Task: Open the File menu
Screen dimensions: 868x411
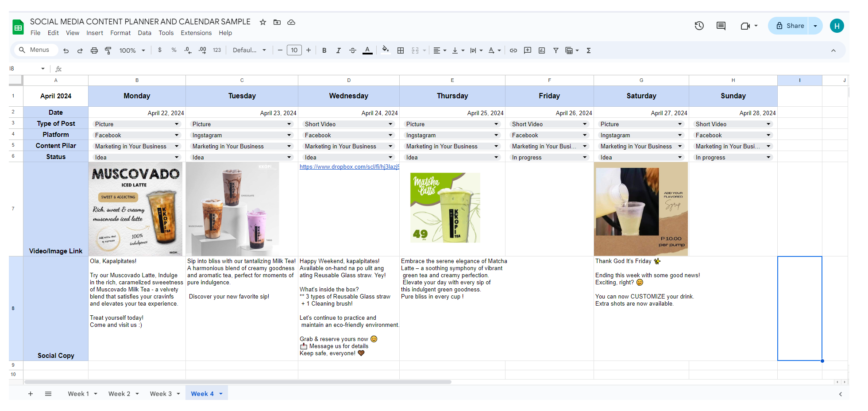Action: pos(35,33)
